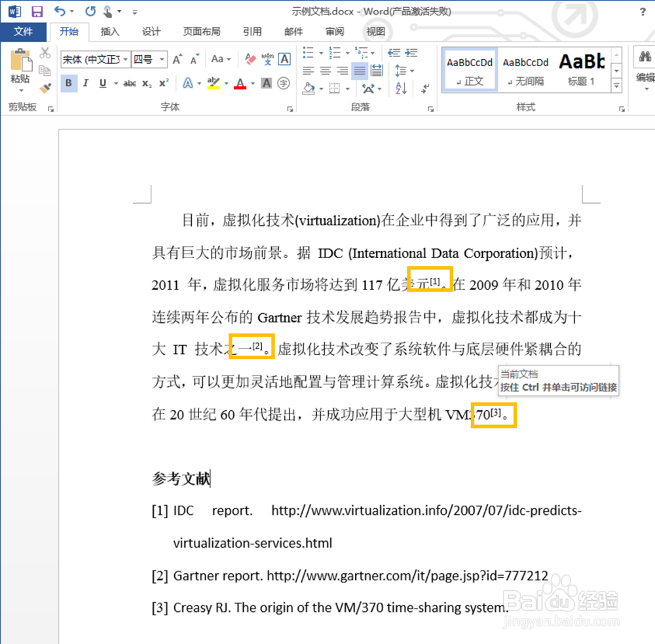Click the Clear Formatting eraser icon
Image resolution: width=655 pixels, height=644 pixels.
[x=250, y=60]
